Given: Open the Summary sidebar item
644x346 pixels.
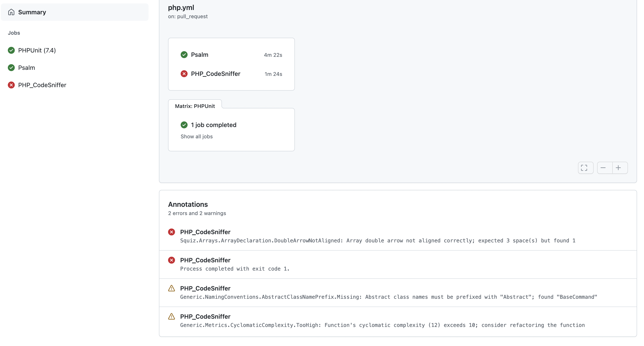Looking at the screenshot, I should click(32, 12).
